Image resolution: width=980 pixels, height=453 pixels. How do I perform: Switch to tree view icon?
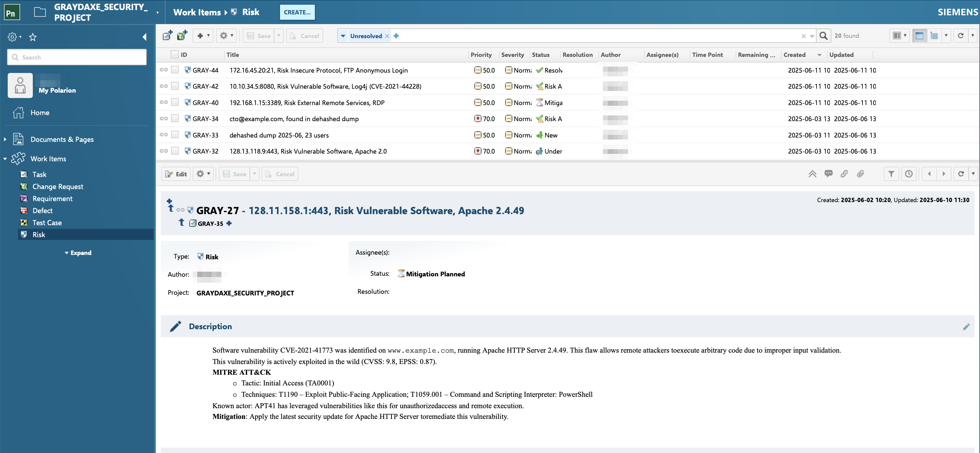point(934,36)
